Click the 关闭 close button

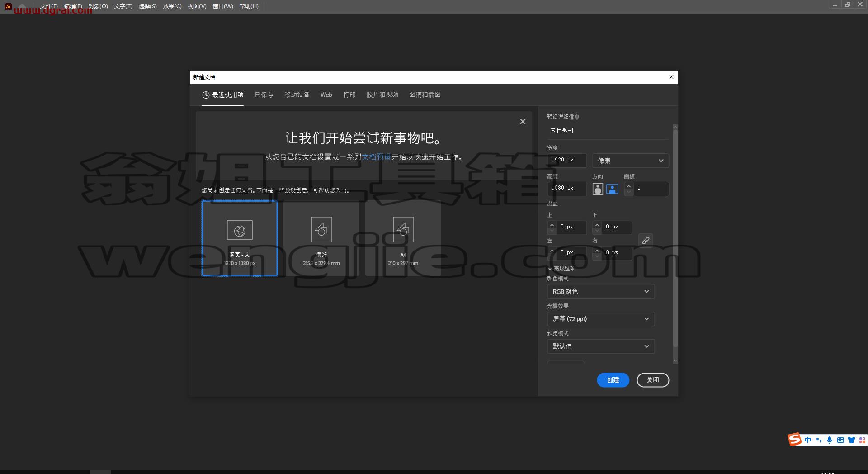pyautogui.click(x=653, y=380)
